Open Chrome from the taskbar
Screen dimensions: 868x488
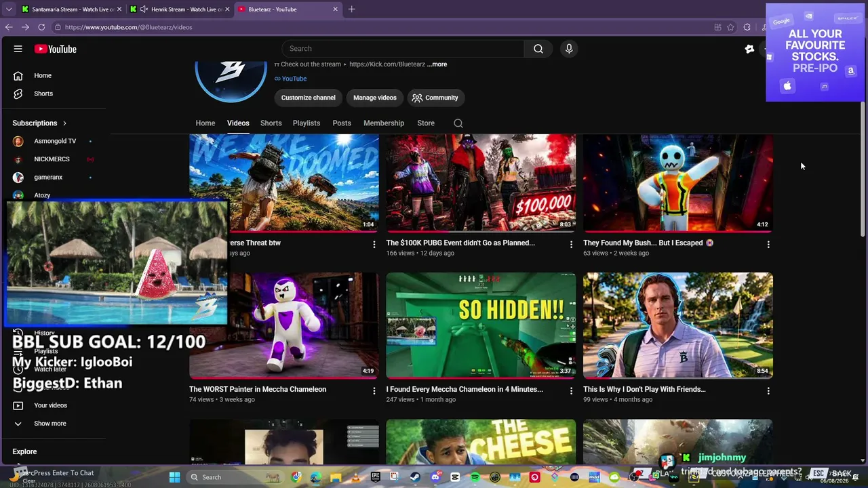pos(296,477)
